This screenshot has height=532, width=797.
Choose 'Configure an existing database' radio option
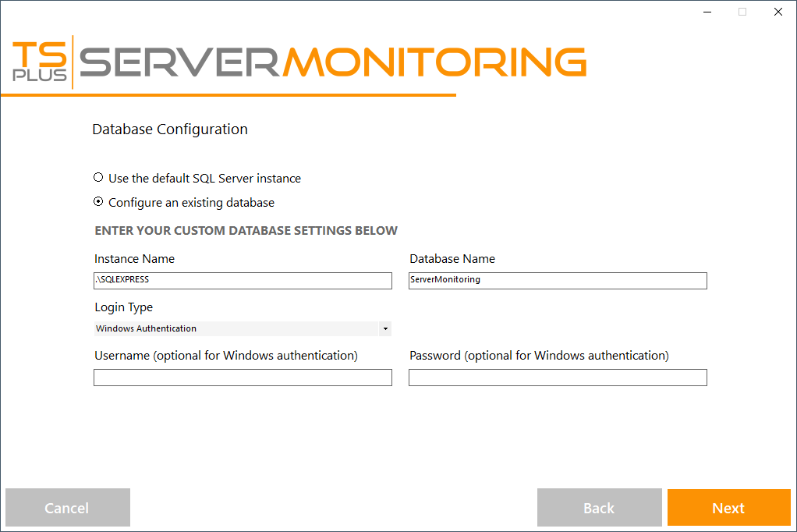98,202
